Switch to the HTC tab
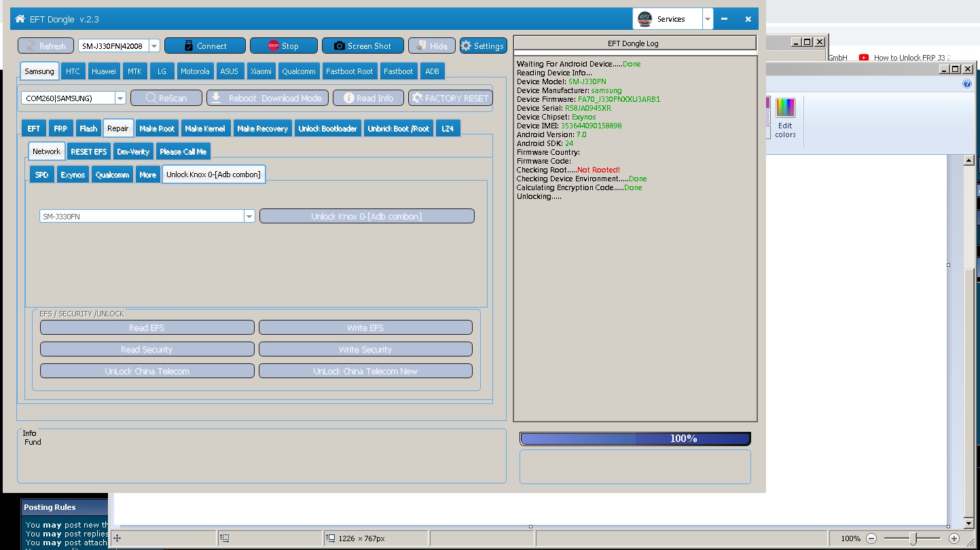 point(73,71)
